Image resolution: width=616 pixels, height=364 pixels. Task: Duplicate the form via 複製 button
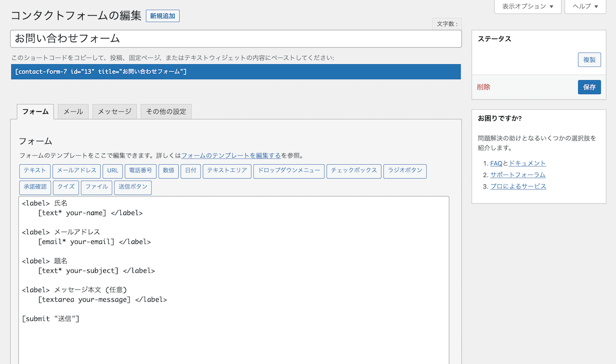coord(589,60)
